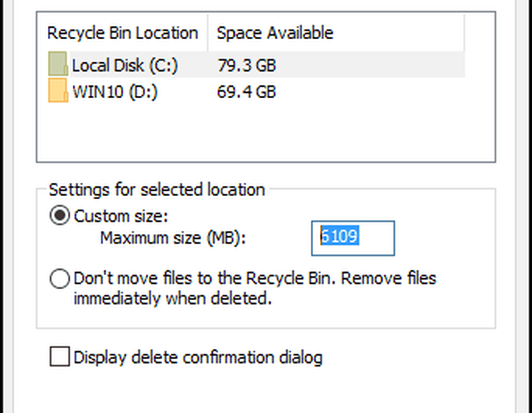The height and width of the screenshot is (413, 532).
Task: Select the Local Disk (C:) name label
Action: click(x=125, y=66)
